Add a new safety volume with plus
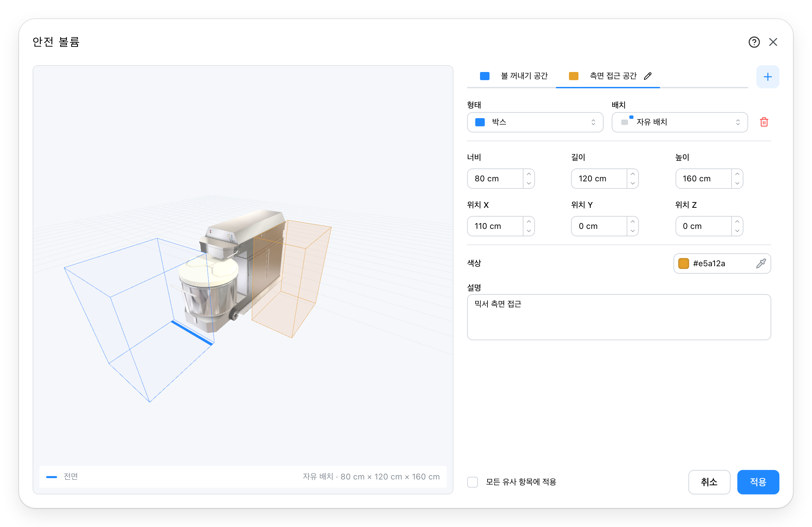 click(x=768, y=77)
